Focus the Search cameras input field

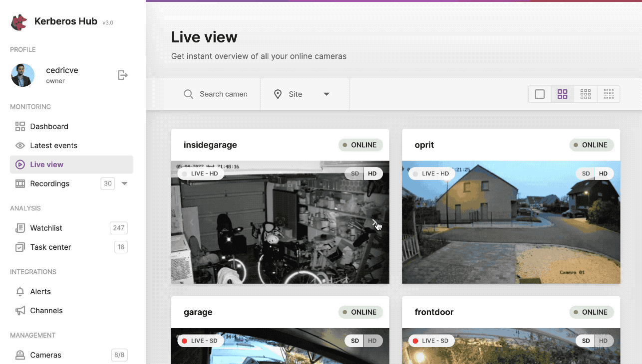pyautogui.click(x=223, y=94)
